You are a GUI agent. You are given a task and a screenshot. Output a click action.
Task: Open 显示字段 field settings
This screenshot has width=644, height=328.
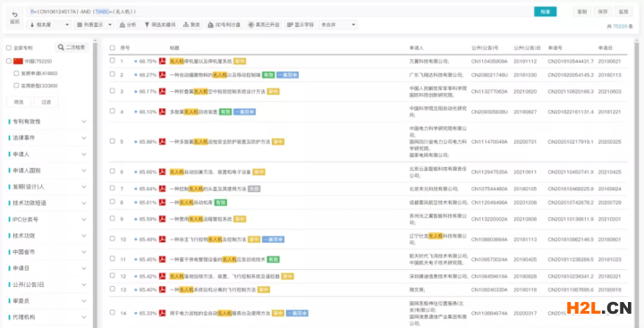301,25
